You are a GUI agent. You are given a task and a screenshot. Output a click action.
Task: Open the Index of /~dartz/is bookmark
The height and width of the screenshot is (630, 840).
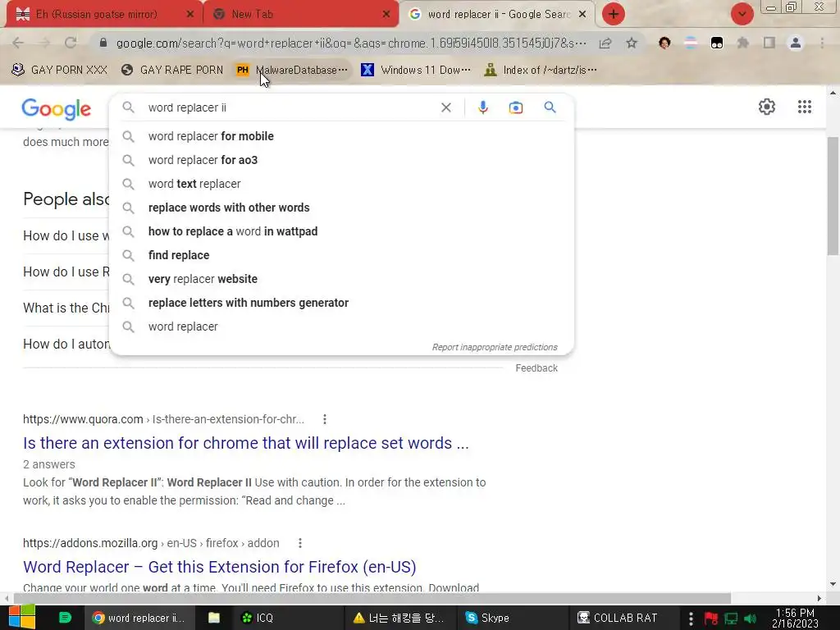point(540,70)
